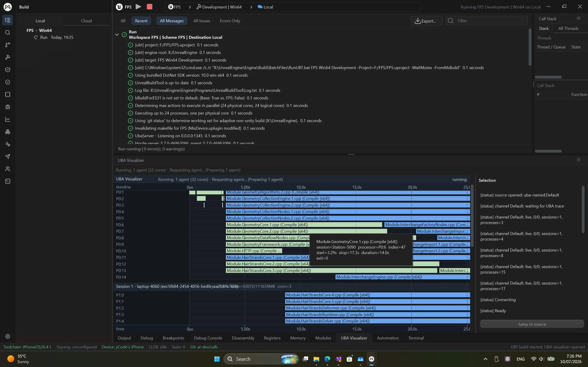Screen dimensions: 588x367
Task: Open the paper plane send sidebar icon
Action: tap(8, 157)
